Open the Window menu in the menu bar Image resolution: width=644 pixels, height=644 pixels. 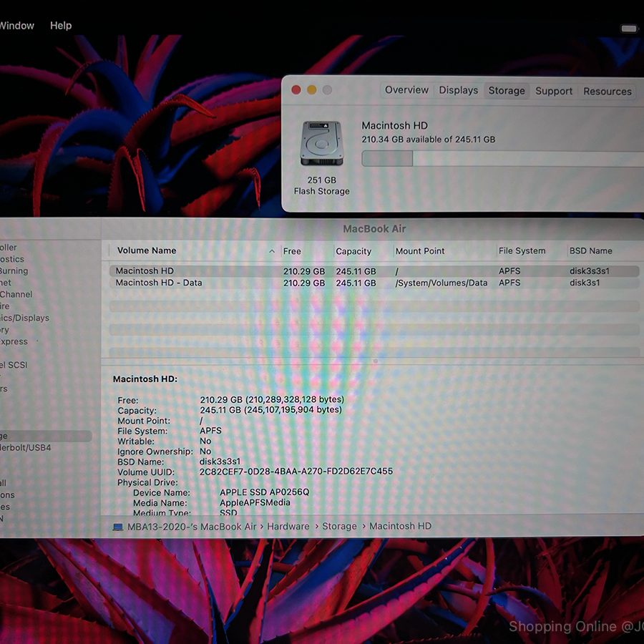(16, 26)
